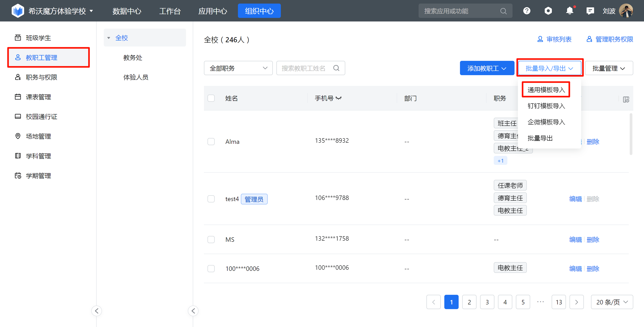Screen dimensions: 644x327
Task: Open the 全部职务 filter dropdown
Action: pyautogui.click(x=238, y=68)
